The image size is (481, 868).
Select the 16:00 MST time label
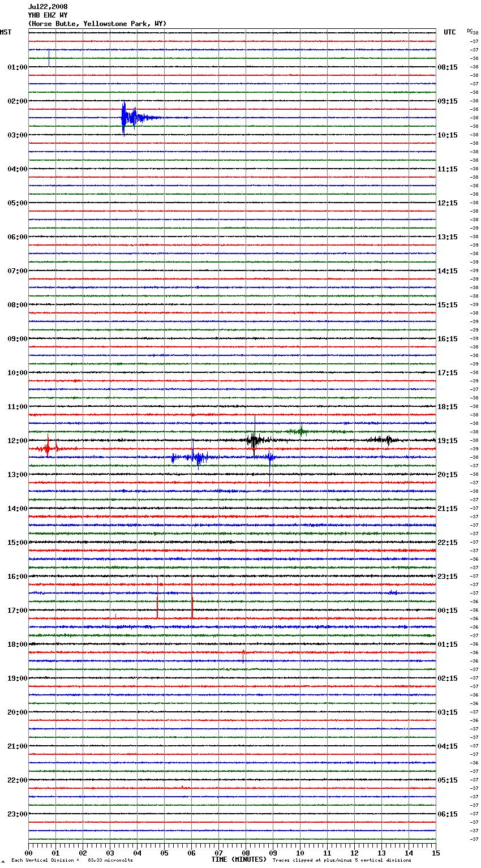17,577
